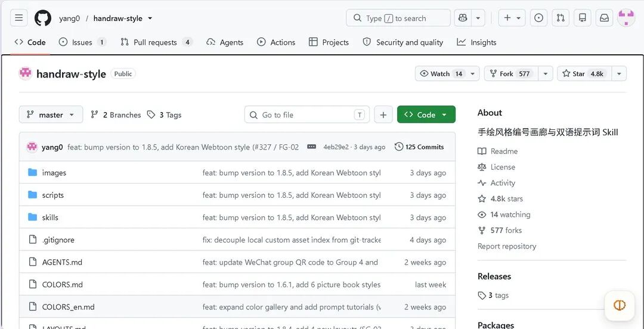
Task: View the 3 Tags link
Action: (x=165, y=114)
